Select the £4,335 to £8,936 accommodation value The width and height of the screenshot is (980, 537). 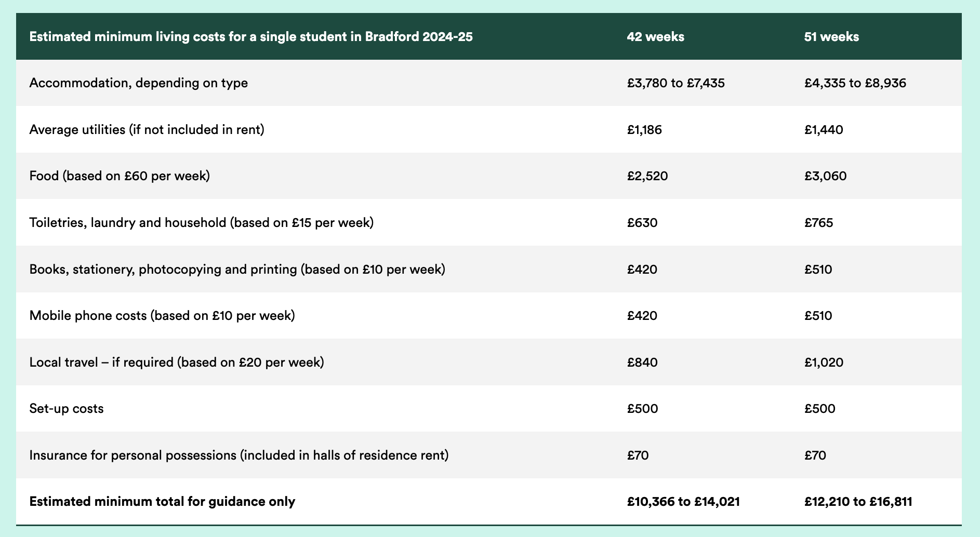pos(855,83)
